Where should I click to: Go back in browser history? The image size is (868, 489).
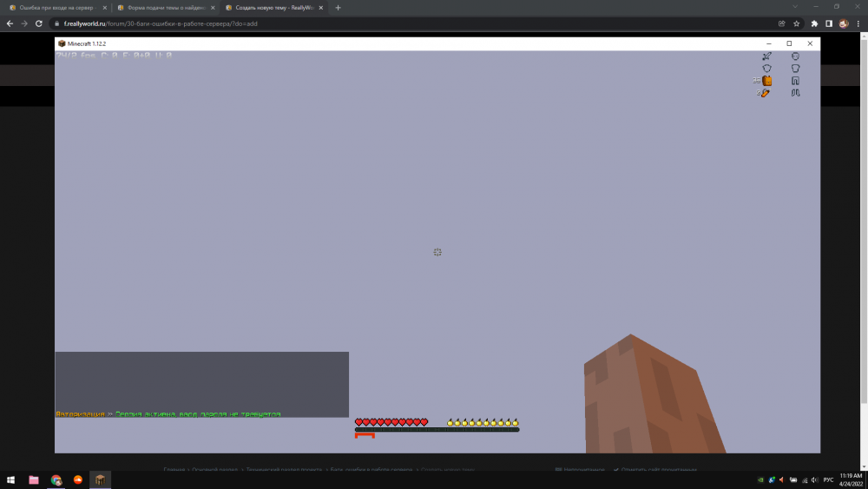(x=10, y=23)
